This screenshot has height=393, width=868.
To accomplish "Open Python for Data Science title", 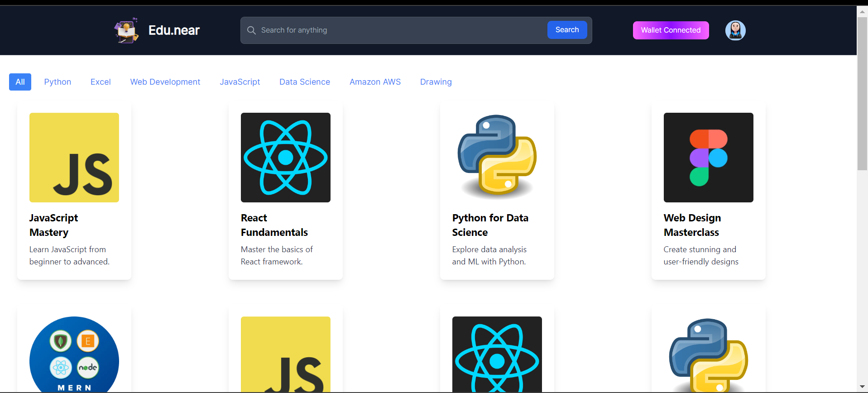I will [490, 225].
